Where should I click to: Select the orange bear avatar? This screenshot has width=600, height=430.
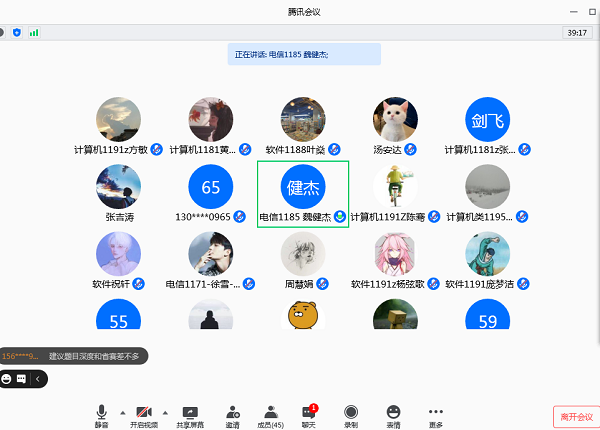click(303, 314)
